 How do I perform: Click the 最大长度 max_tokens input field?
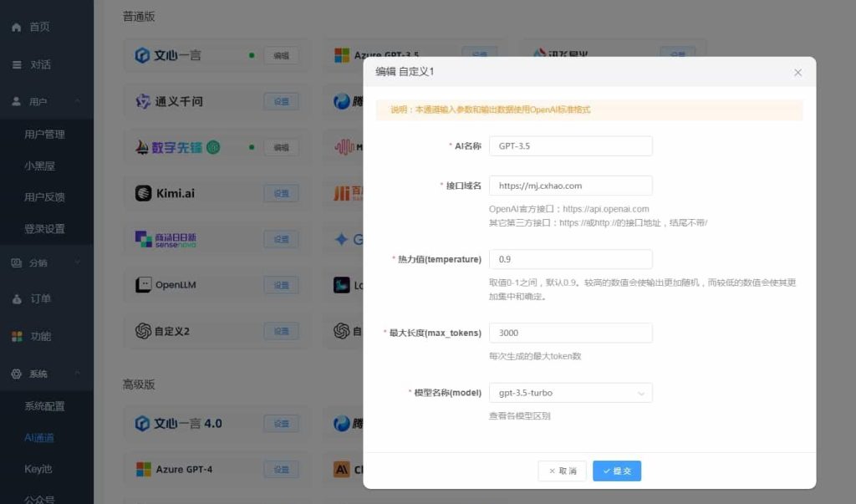[570, 333]
